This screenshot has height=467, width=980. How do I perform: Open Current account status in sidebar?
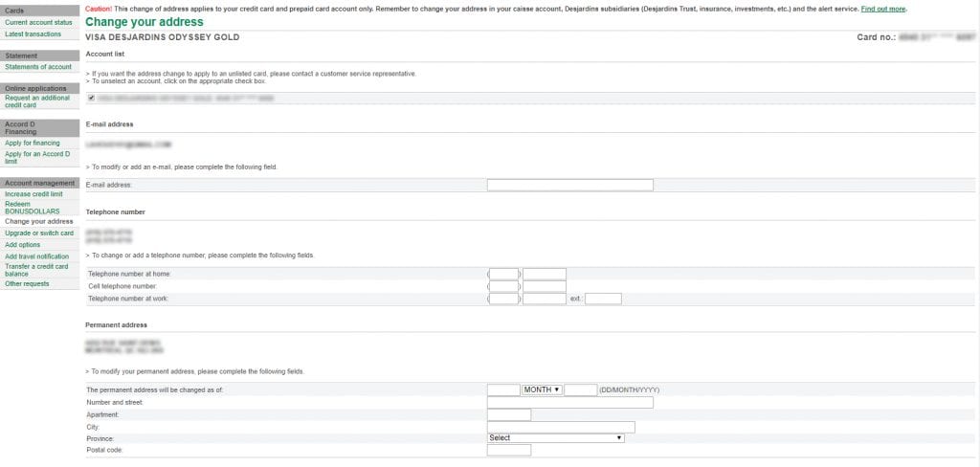(x=38, y=23)
